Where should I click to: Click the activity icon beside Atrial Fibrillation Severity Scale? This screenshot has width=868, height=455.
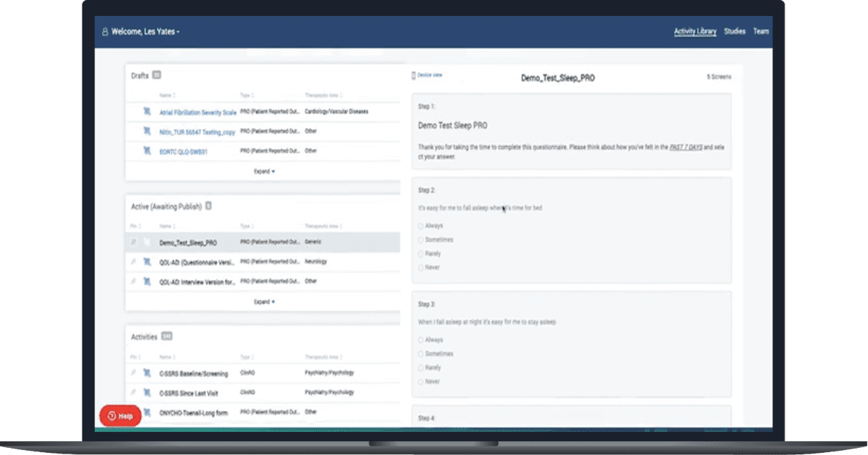click(x=146, y=112)
